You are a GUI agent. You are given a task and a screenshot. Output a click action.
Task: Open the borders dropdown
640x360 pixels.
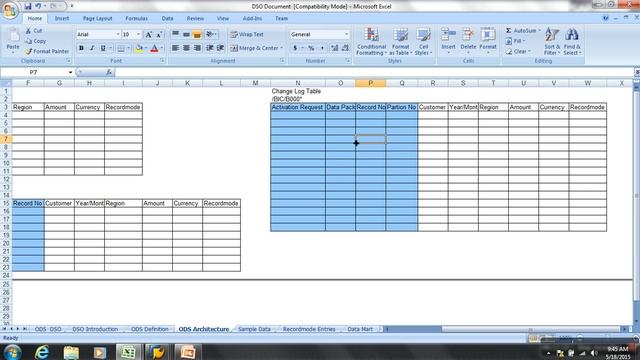tap(128, 49)
